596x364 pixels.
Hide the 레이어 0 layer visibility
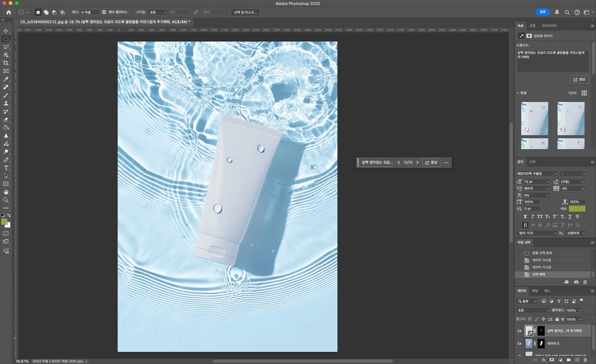520,344
